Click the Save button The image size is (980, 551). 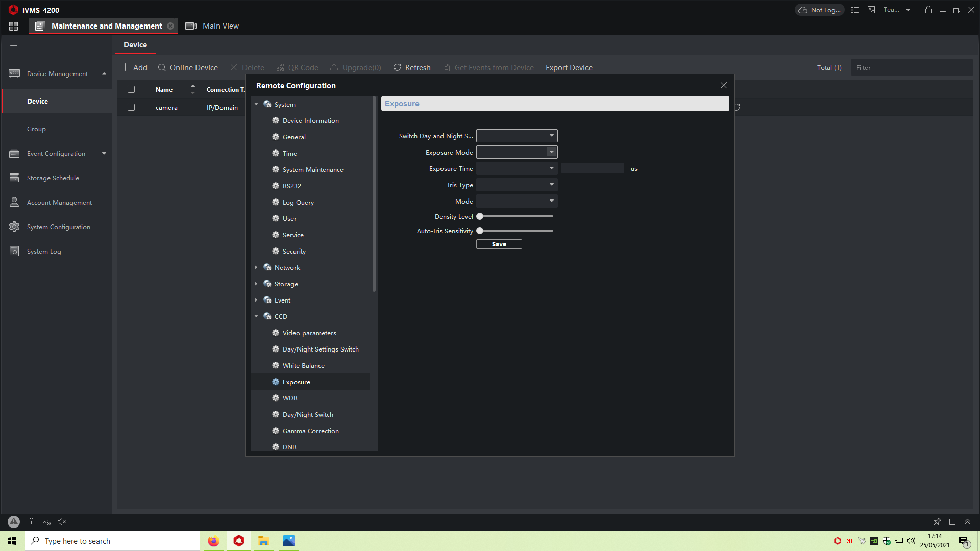[499, 244]
